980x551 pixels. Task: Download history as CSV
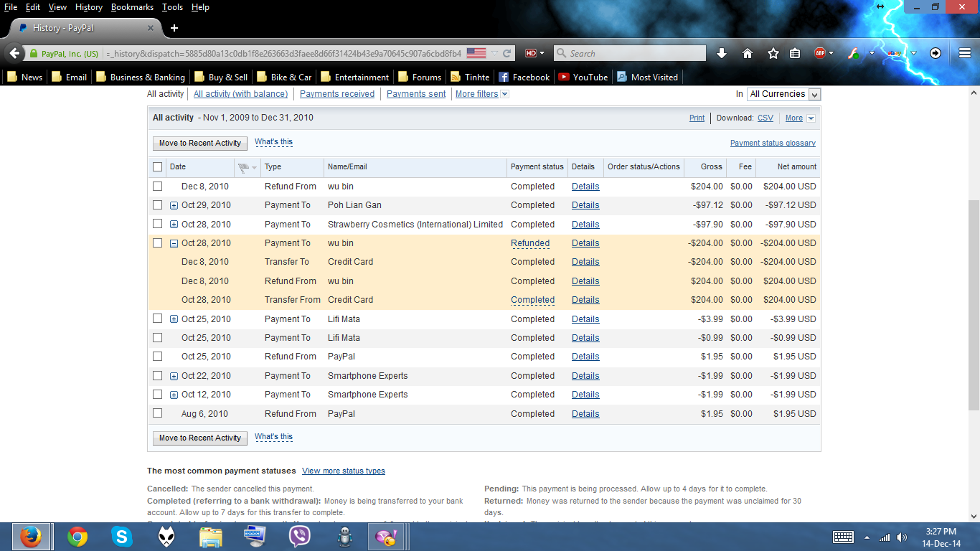(765, 118)
